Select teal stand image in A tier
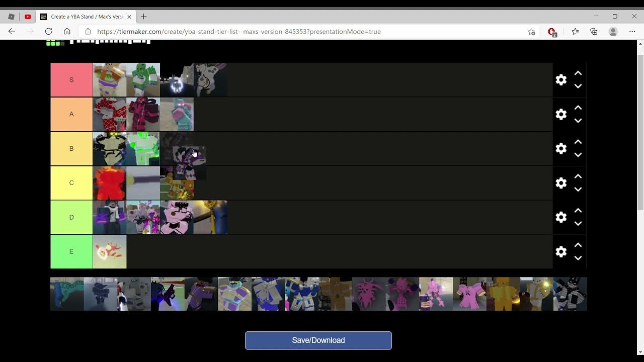This screenshot has height=362, width=644. coord(177,114)
